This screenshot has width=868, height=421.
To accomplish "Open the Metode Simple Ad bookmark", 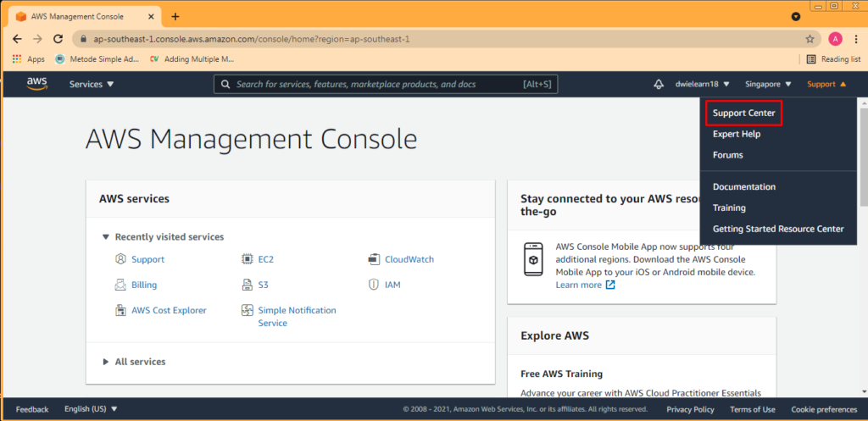I will (x=98, y=58).
